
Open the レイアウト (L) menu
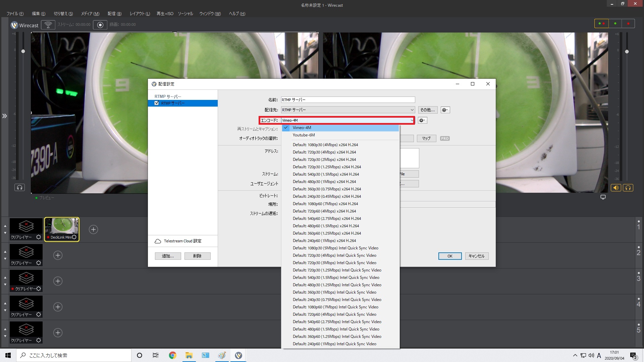(x=140, y=14)
